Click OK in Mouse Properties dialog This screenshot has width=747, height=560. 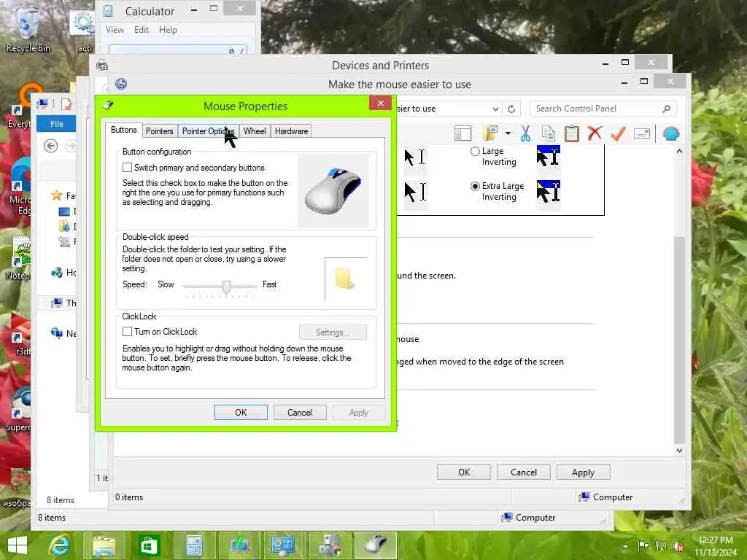(x=241, y=413)
